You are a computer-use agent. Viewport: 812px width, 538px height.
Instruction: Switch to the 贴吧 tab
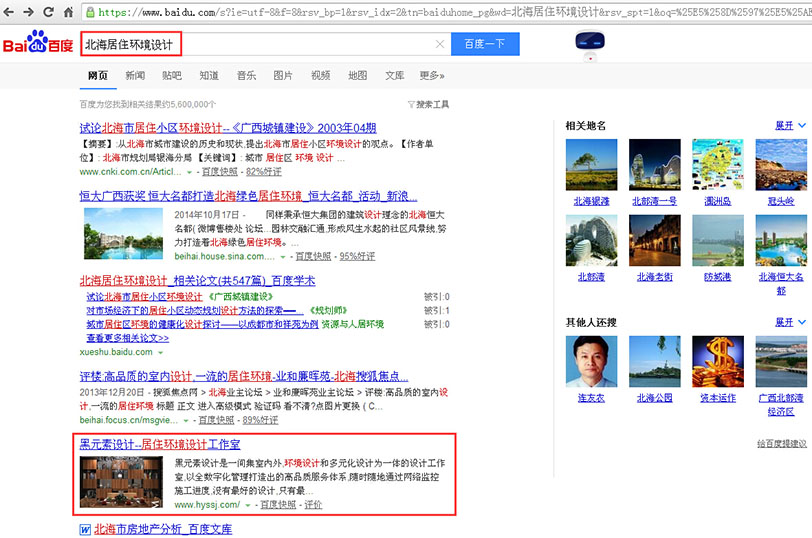pos(172,76)
